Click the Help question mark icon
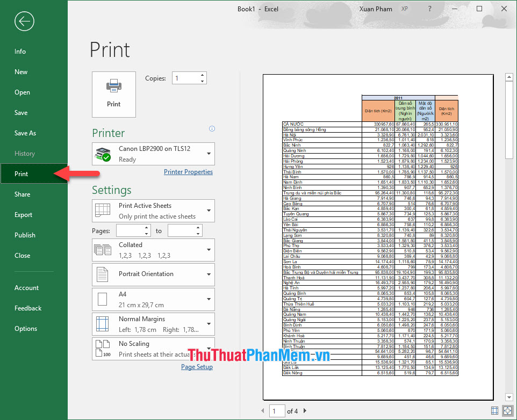517x420 pixels. coord(429,9)
